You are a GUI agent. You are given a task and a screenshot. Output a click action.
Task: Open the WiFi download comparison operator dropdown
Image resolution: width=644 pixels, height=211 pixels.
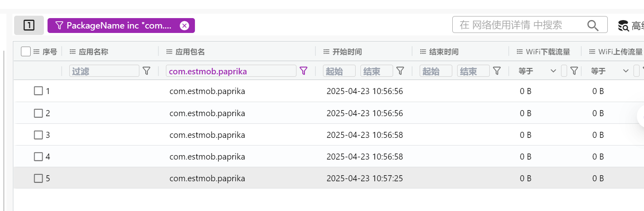553,71
